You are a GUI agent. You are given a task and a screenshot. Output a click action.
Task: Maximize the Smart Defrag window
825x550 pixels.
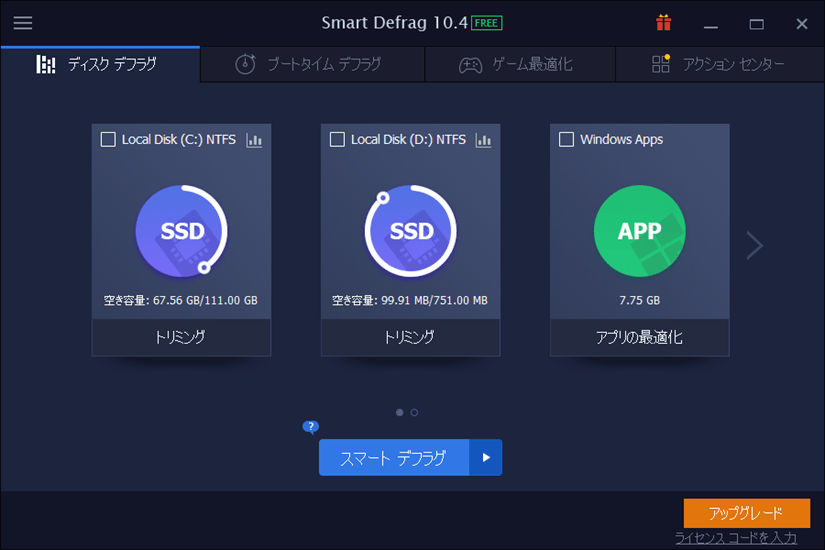click(x=757, y=24)
